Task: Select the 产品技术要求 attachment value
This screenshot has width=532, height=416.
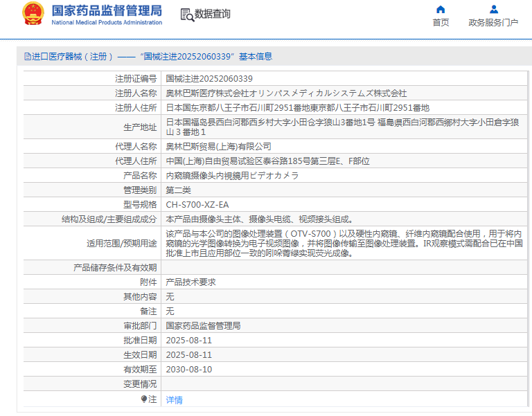Action: [x=190, y=282]
